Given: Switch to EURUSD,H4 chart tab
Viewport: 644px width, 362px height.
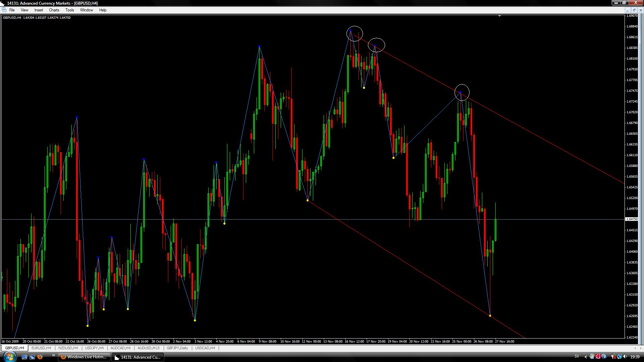Looking at the screenshot, I should coord(41,348).
